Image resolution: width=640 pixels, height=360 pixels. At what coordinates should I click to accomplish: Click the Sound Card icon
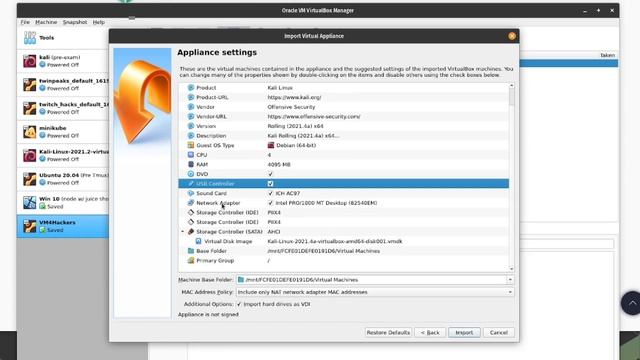(191, 193)
